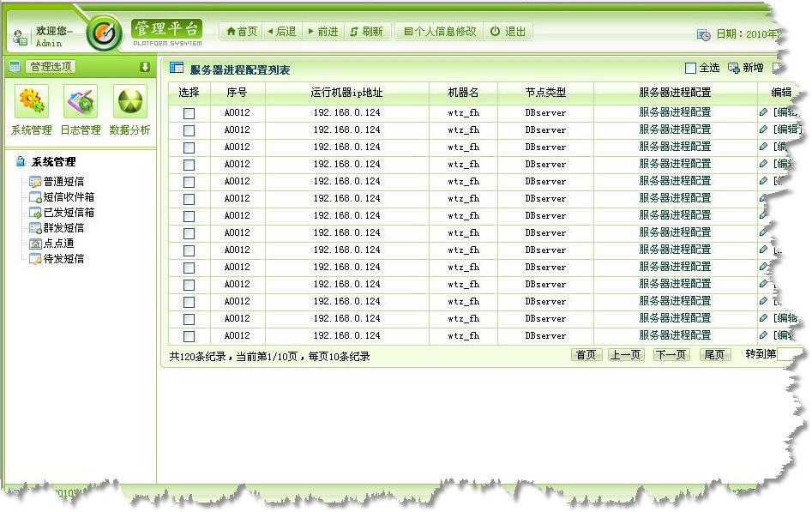The height and width of the screenshot is (512, 812).
Task: Click 前进 forward in top toolbar
Action: click(323, 32)
